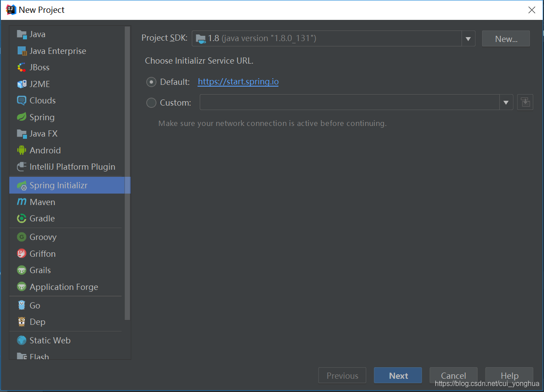Click the IntelliJ Platform Plugin icon

22,167
